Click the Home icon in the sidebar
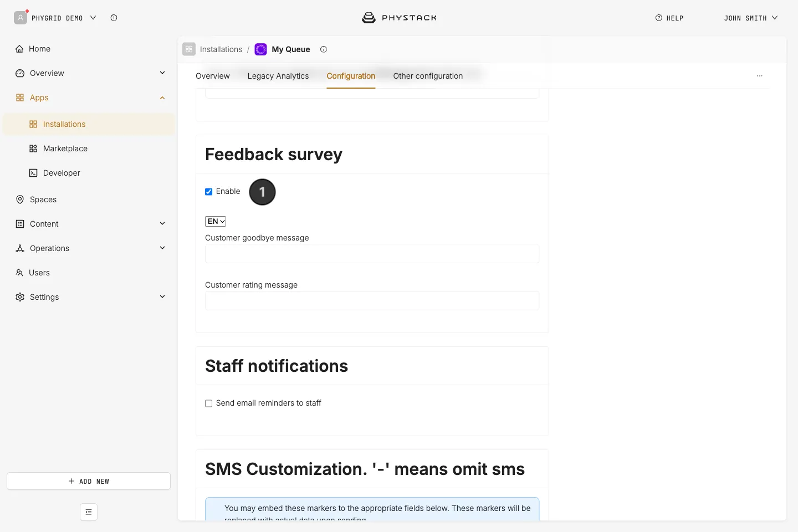Image resolution: width=798 pixels, height=532 pixels. pyautogui.click(x=20, y=49)
